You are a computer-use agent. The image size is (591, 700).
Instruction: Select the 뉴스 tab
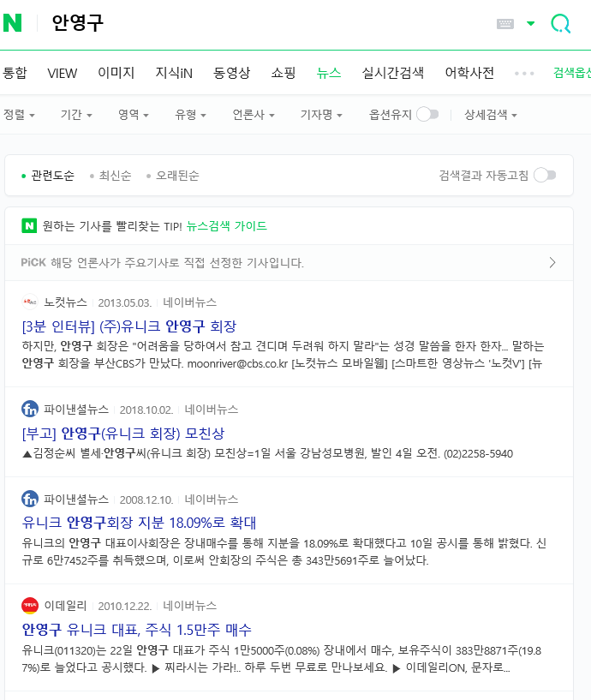(329, 73)
